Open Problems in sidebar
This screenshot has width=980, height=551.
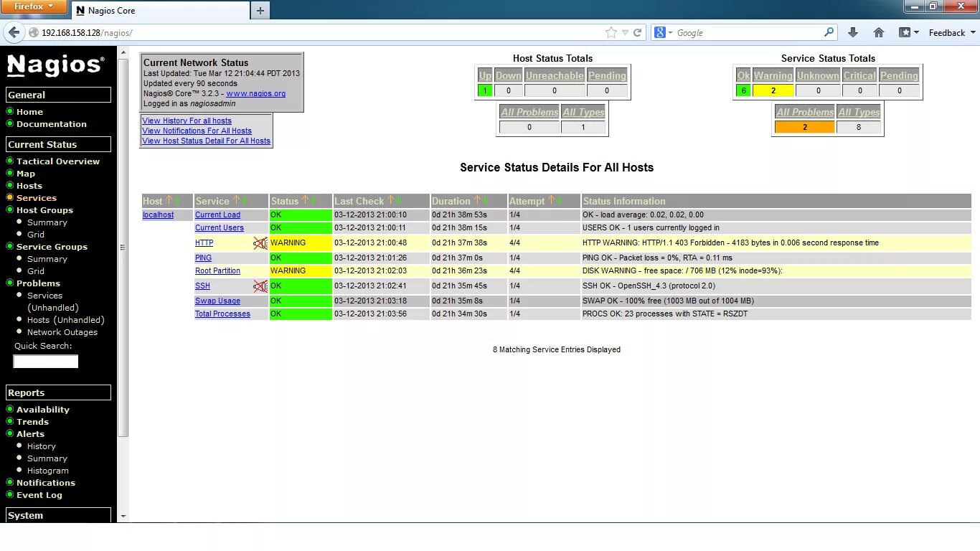point(38,283)
